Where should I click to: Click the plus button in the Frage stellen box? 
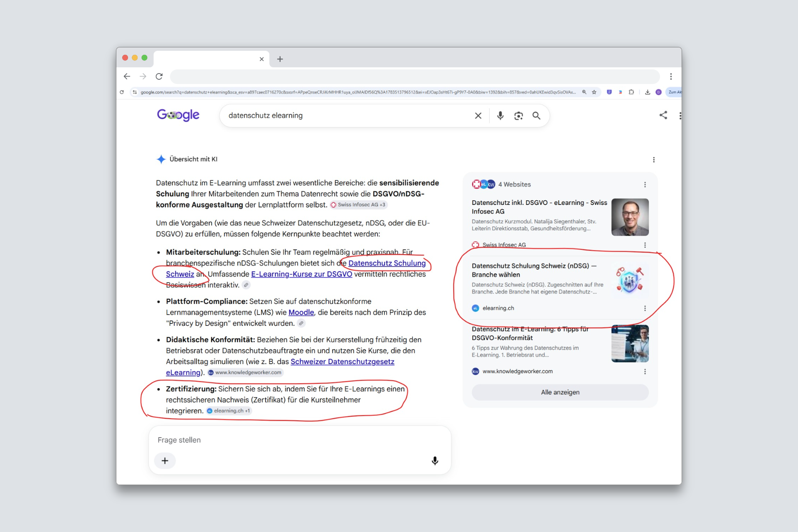click(165, 461)
